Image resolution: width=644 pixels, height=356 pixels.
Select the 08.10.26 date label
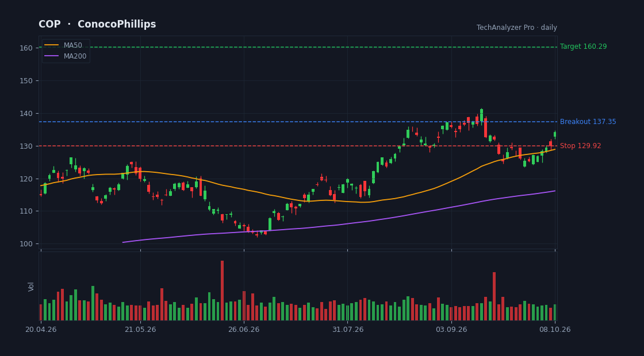(x=555, y=330)
